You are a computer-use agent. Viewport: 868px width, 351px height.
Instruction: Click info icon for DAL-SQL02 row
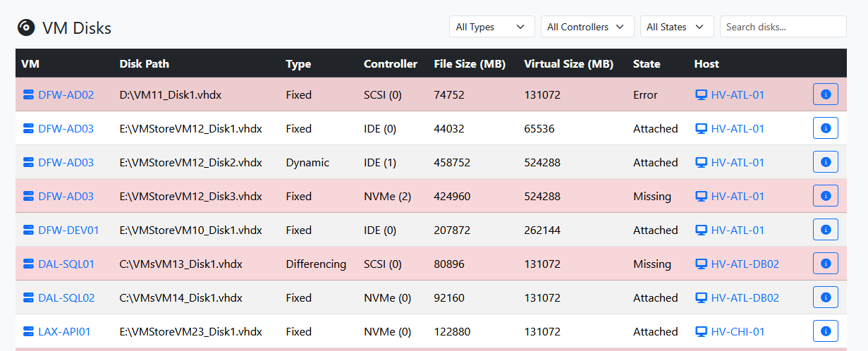pyautogui.click(x=825, y=297)
